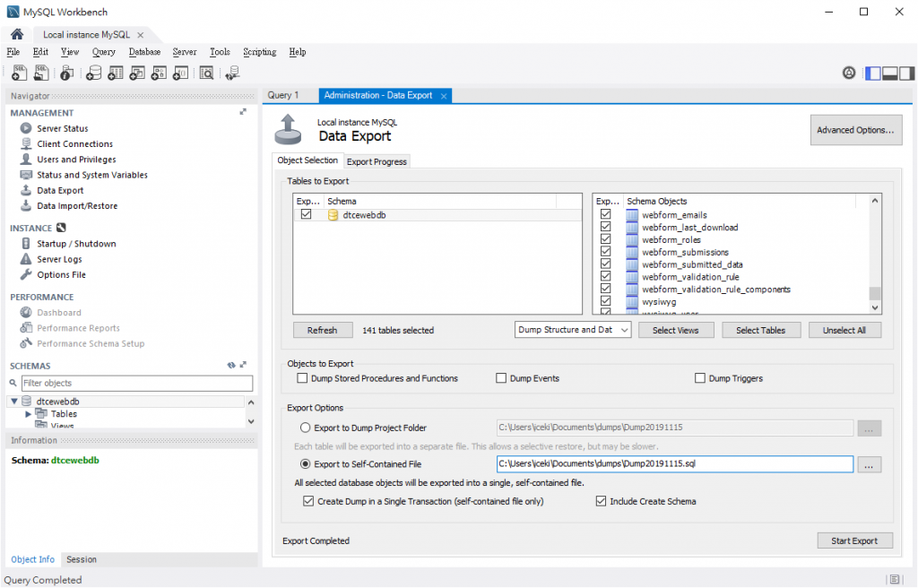The width and height of the screenshot is (918, 588).
Task: Create new schema toolbar icon
Action: (93, 73)
